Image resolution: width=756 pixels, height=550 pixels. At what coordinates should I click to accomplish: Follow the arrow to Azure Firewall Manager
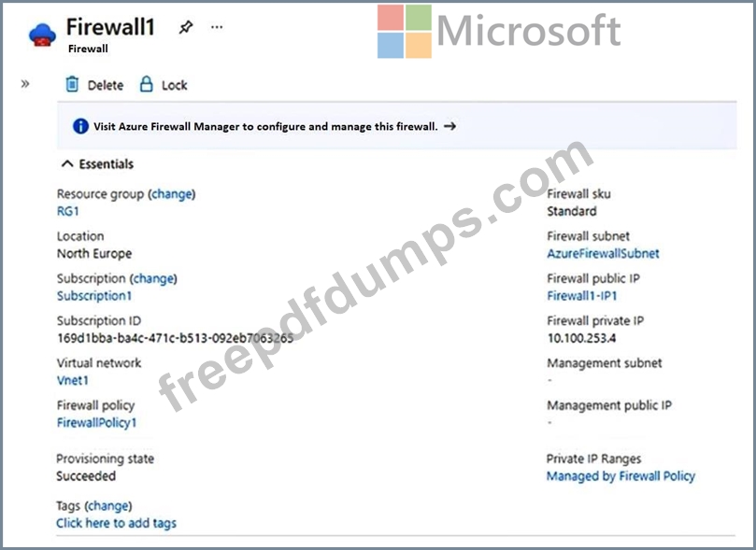pyautogui.click(x=449, y=126)
